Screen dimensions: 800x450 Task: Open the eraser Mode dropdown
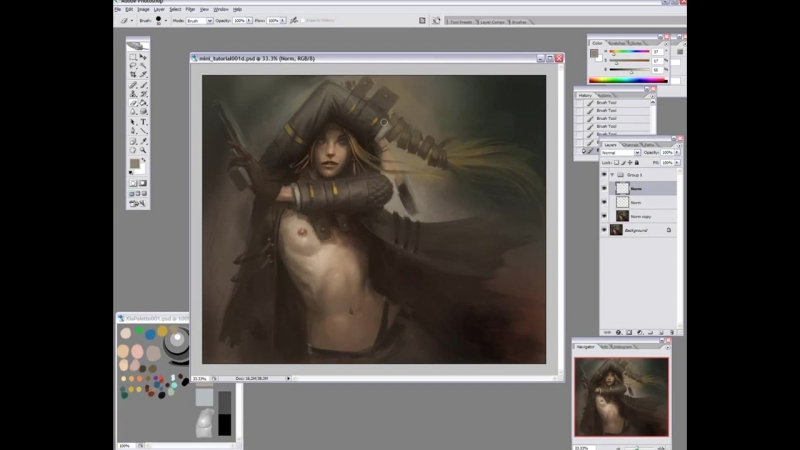point(210,21)
